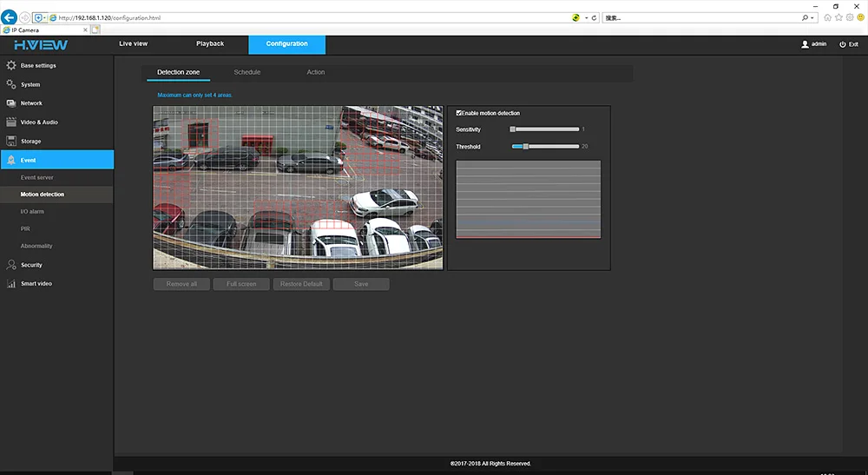Click the Security user-key icon
The width and height of the screenshot is (868, 475).
(11, 265)
